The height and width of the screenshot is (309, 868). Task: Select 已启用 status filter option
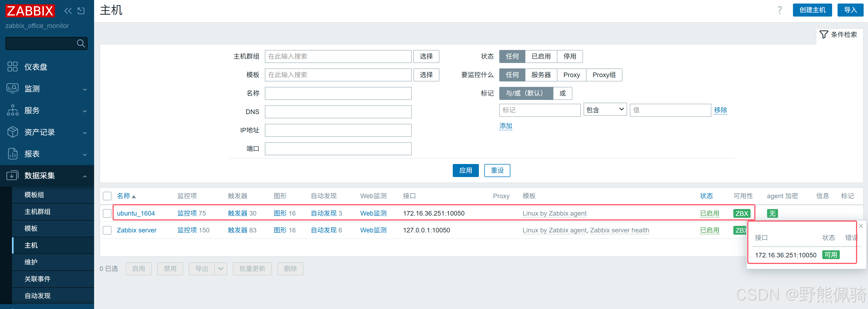(541, 56)
